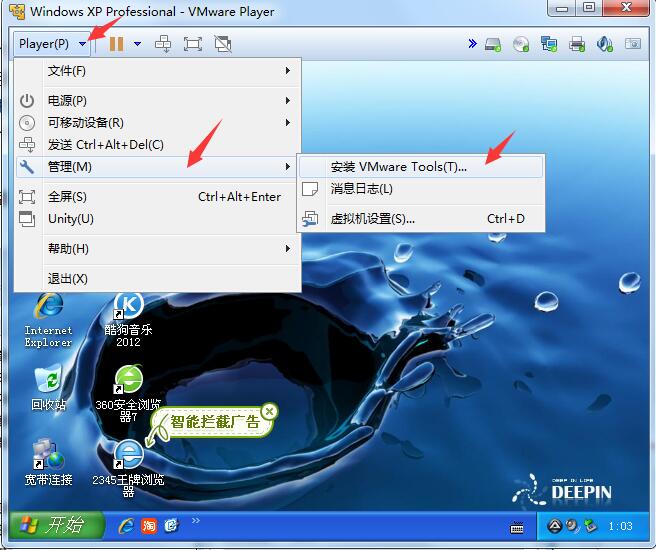Click the submenu arrow on the 文件(F) row
Viewport: 656px width, 550px height.
tap(287, 71)
